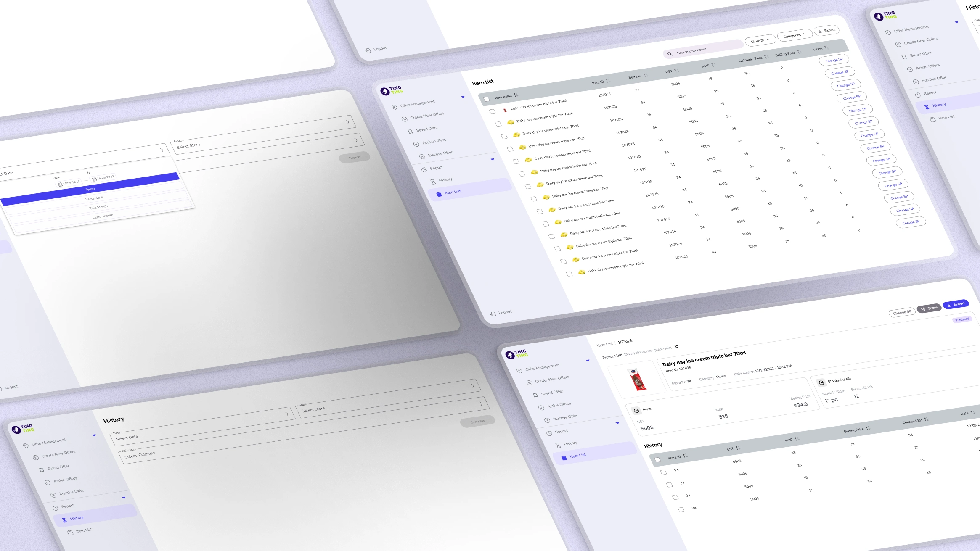Click Generate button in History report window
The height and width of the screenshot is (551, 980).
(x=477, y=421)
